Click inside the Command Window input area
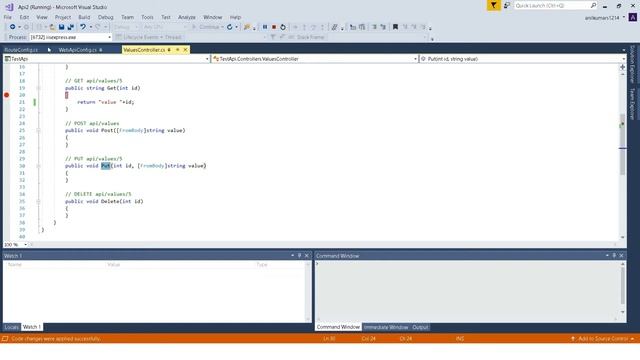Image resolution: width=640 pixels, height=360 pixels. 468,290
